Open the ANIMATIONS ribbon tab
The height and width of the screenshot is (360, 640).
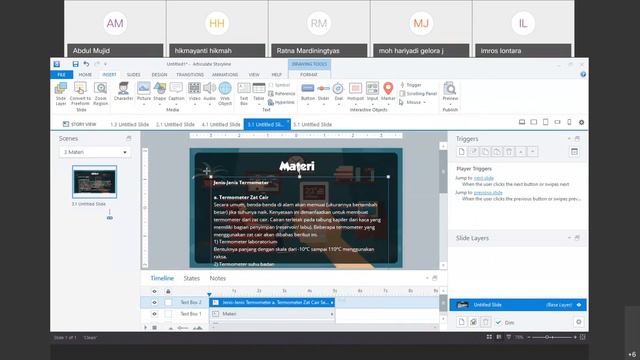coord(225,75)
